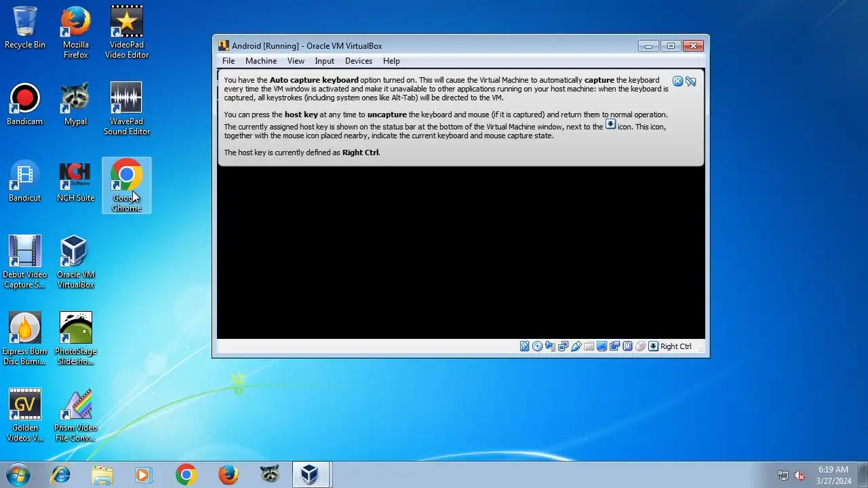Select the Recycle Bin desktop icon

pyautogui.click(x=25, y=28)
